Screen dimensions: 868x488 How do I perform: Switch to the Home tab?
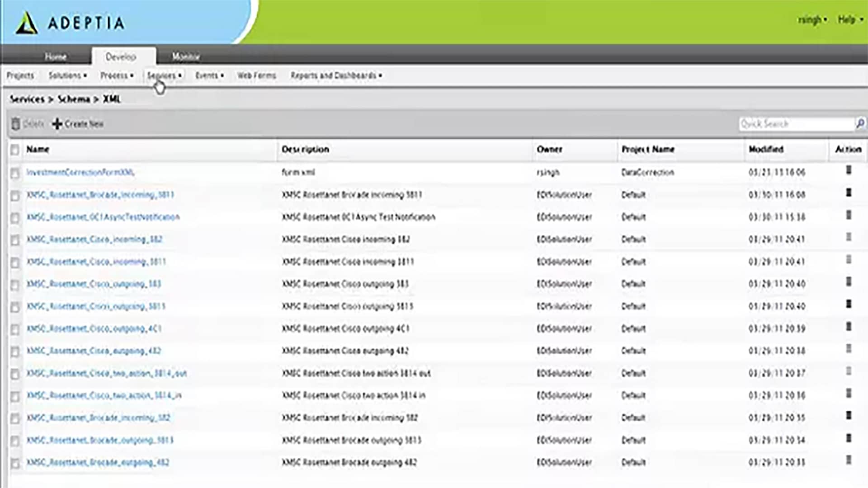click(x=56, y=56)
